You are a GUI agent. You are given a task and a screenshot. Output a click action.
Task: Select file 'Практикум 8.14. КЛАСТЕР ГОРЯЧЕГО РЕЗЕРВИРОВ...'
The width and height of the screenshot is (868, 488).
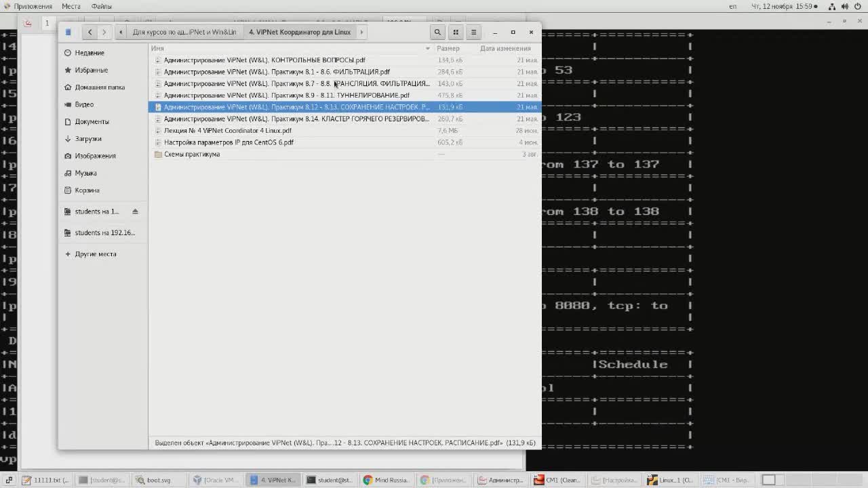(x=344, y=119)
